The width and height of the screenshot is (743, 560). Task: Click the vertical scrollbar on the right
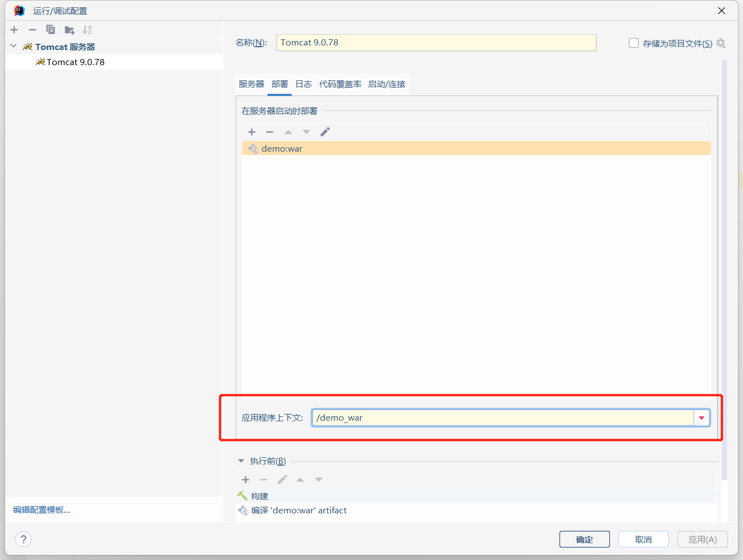(724, 270)
